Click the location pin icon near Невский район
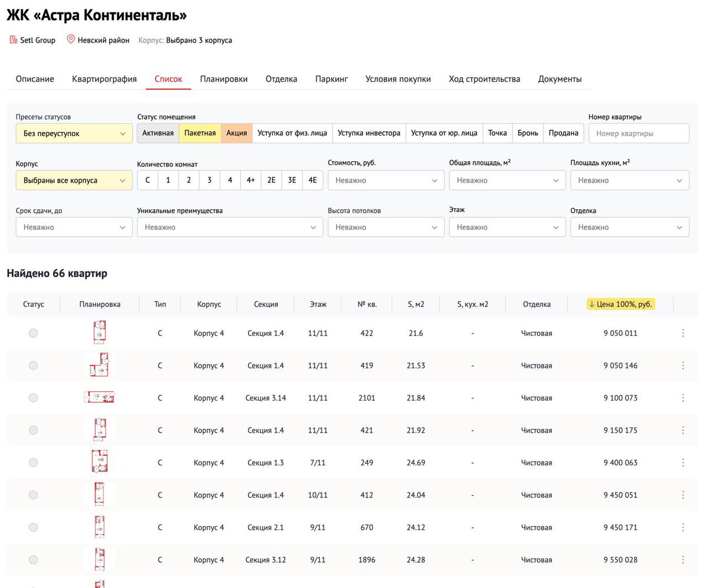Screen dimensions: 707x588 [71, 40]
